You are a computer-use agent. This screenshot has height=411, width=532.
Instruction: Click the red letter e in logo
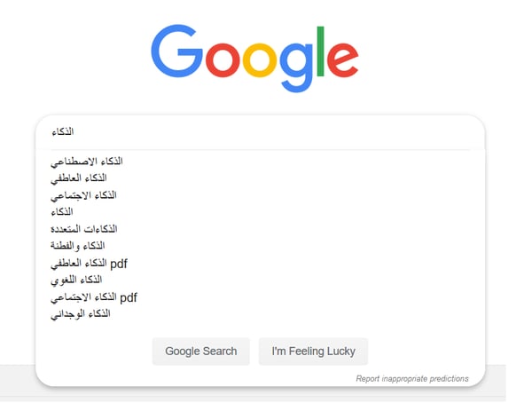tap(342, 60)
